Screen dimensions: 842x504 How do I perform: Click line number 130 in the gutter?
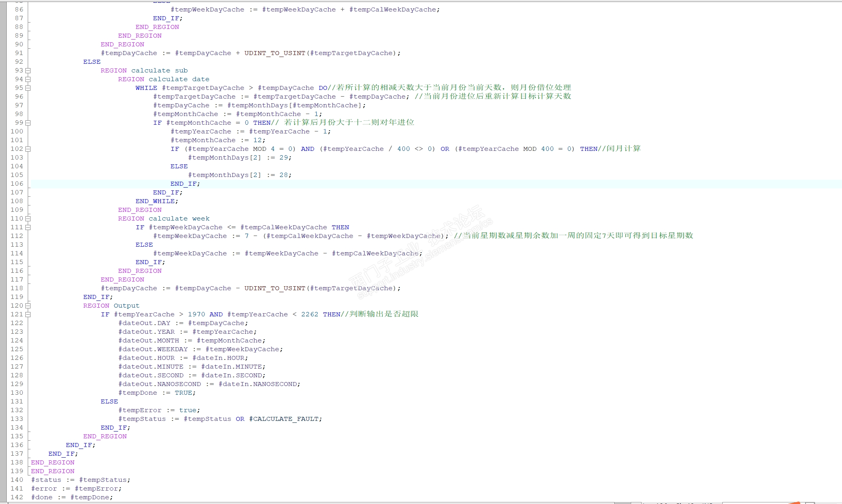pyautogui.click(x=17, y=393)
